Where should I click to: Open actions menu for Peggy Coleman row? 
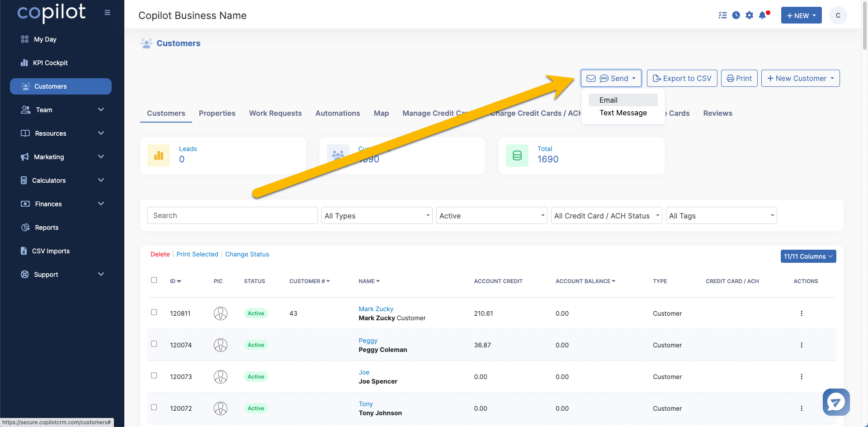pos(802,345)
